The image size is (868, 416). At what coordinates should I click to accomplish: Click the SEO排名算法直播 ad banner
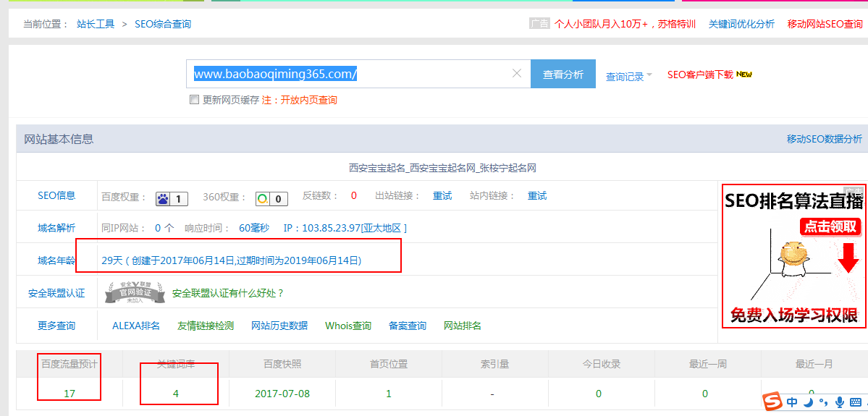tap(793, 255)
